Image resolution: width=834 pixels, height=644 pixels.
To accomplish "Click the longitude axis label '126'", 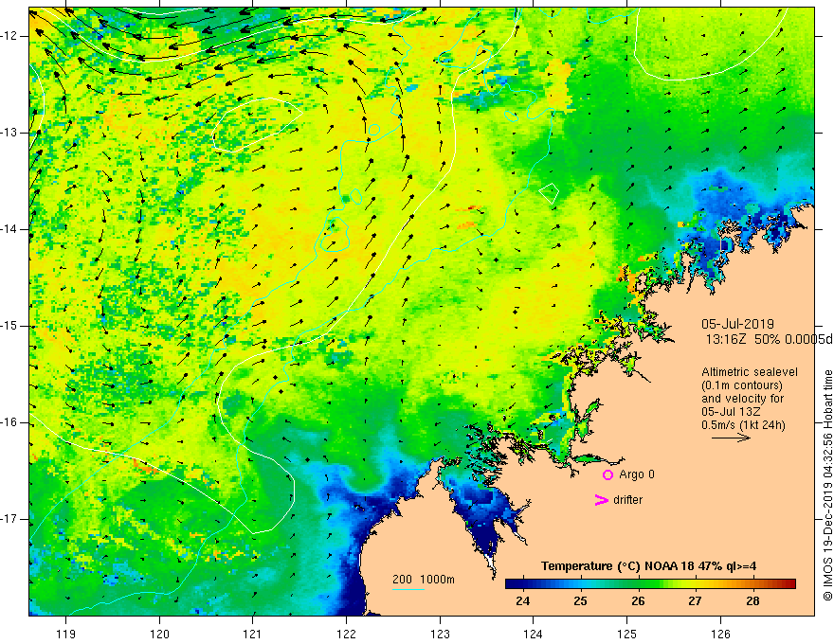I will pyautogui.click(x=720, y=634).
